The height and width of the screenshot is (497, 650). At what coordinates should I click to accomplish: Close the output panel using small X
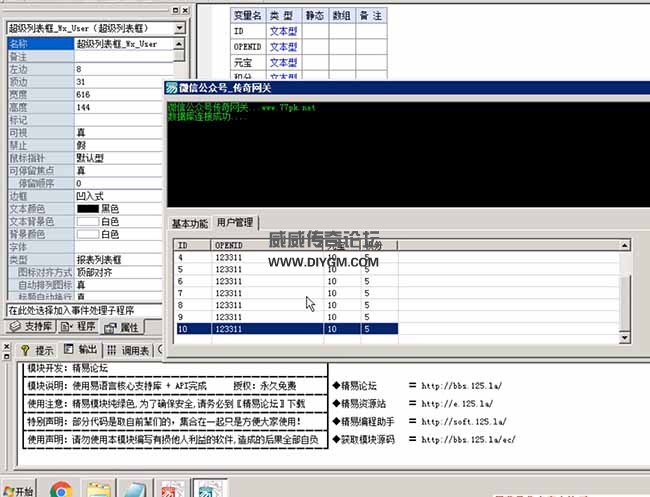6,347
